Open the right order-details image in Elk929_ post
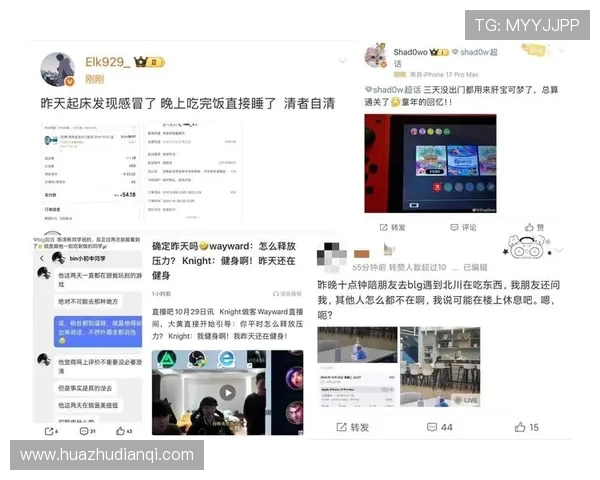Viewport: 600px width, 480px height. (x=192, y=171)
